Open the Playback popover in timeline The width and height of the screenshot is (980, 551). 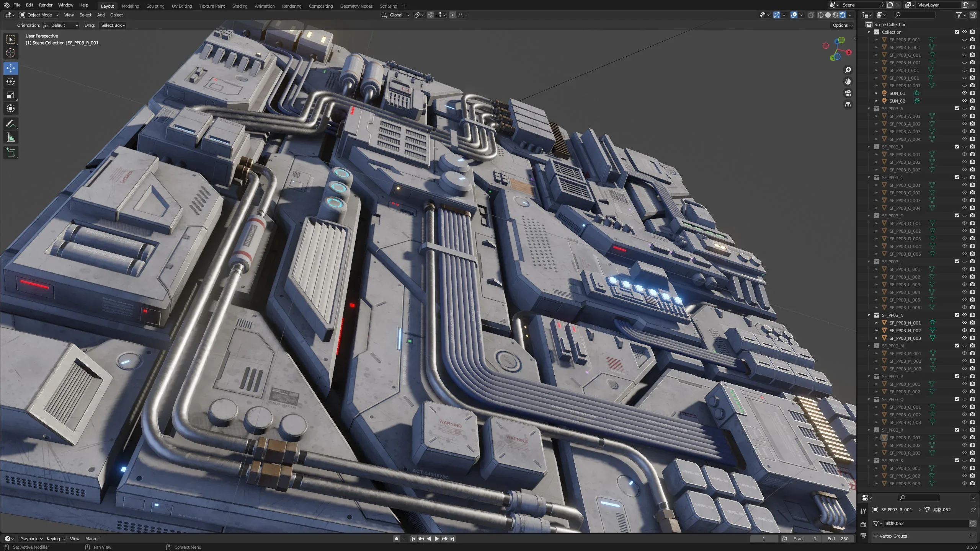(x=31, y=539)
